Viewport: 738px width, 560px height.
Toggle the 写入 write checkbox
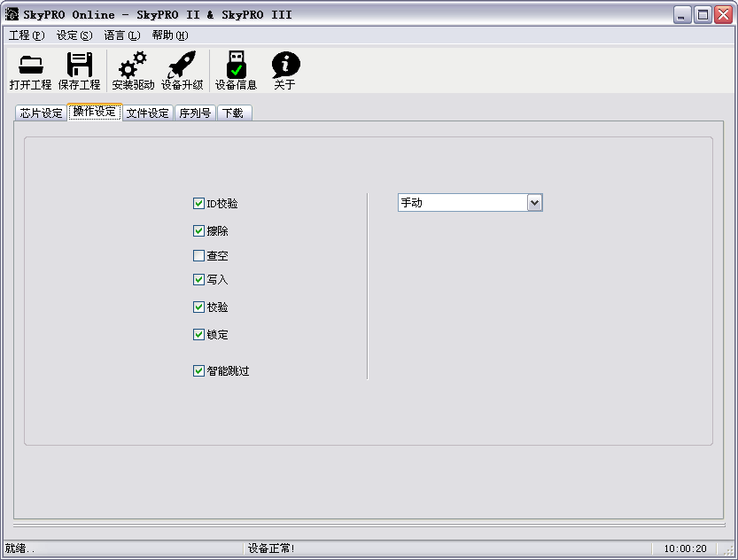(198, 280)
